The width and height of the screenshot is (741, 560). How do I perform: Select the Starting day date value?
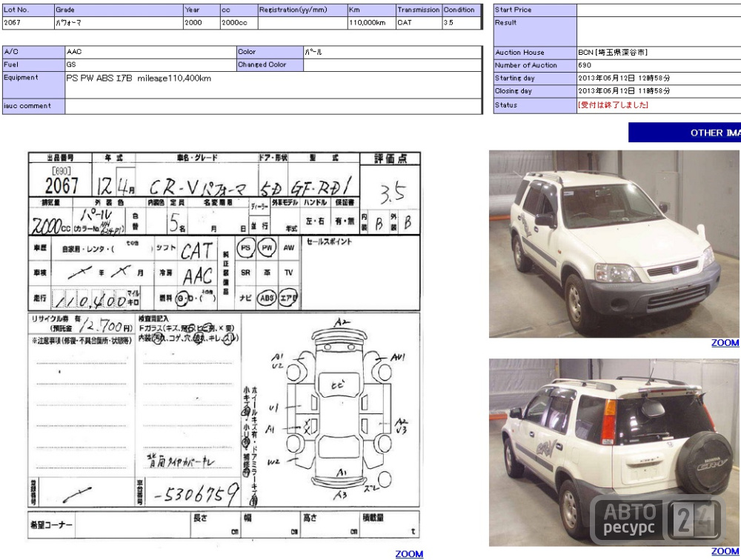[624, 78]
